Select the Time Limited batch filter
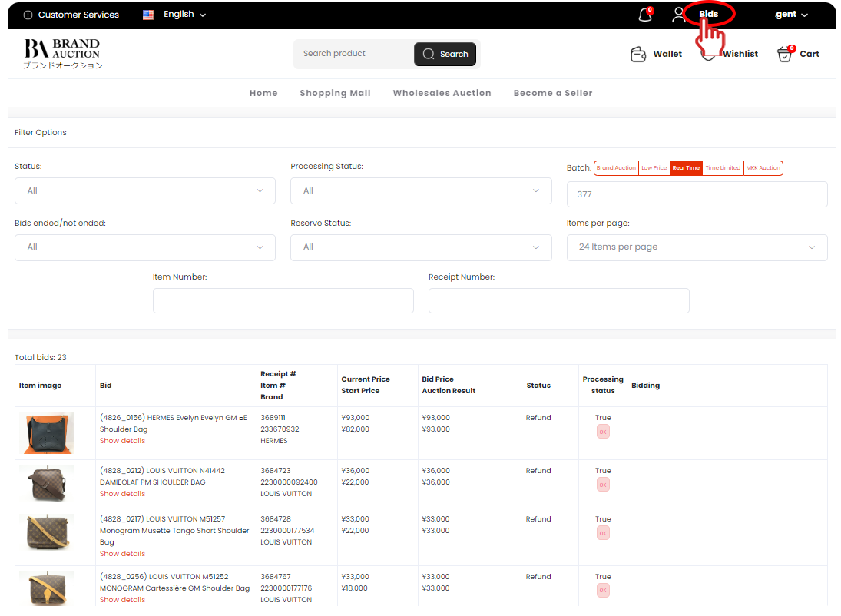Image resolution: width=841 pixels, height=616 pixels. (723, 168)
